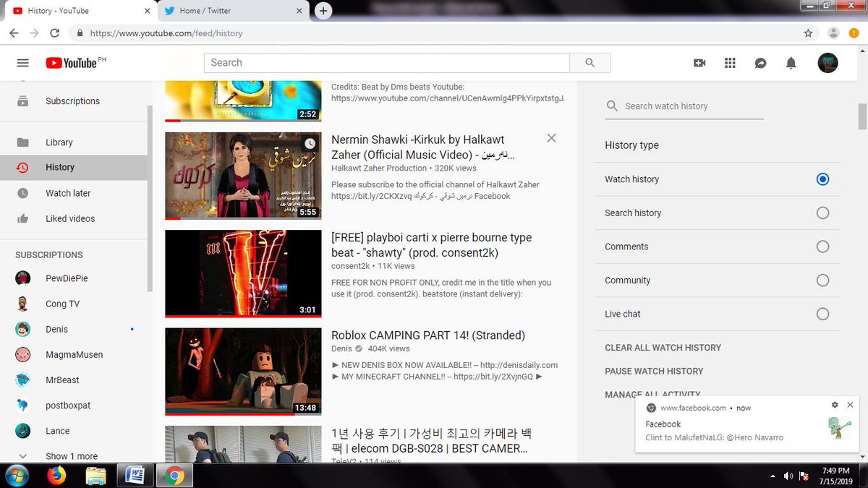Click the main YouTube search field
Viewport: 868px width, 488px height.
(387, 63)
